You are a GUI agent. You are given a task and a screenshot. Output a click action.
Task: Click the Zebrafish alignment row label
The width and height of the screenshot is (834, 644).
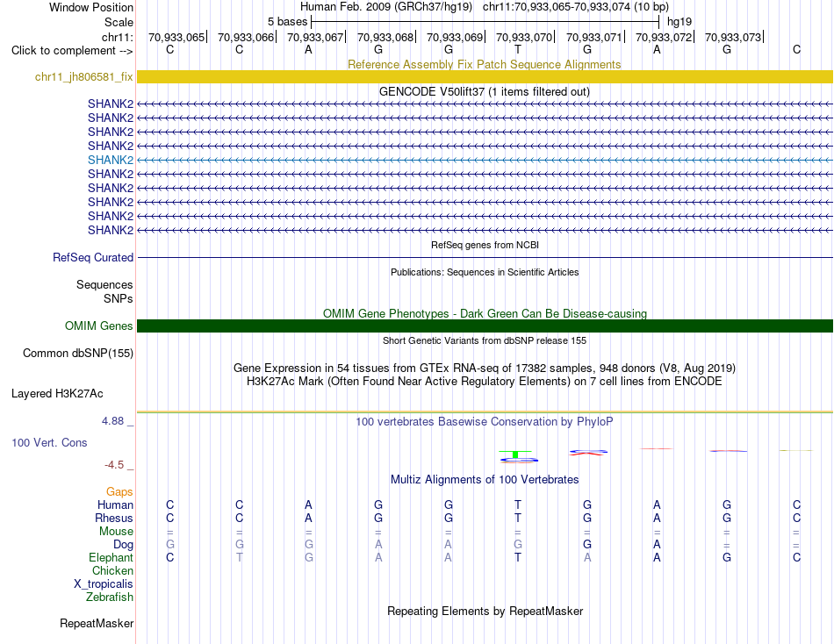[109, 597]
